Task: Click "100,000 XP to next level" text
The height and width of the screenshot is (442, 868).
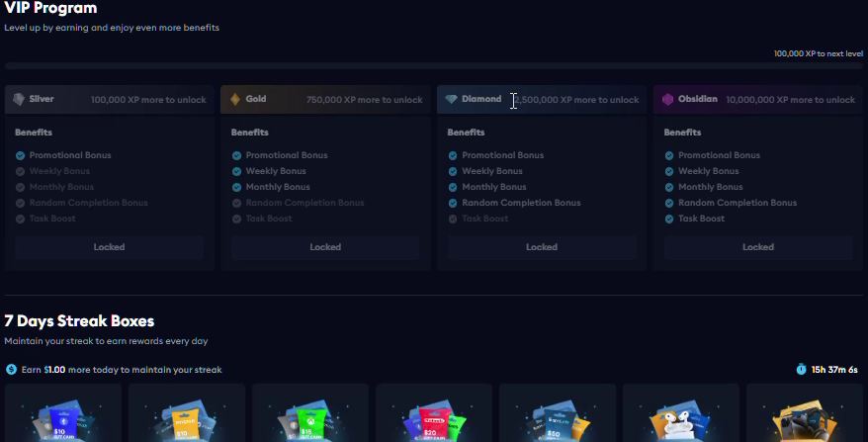Action: pos(819,53)
